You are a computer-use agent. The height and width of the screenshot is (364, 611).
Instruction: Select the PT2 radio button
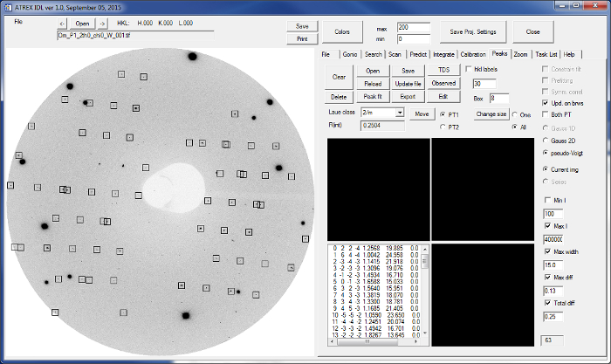tap(443, 127)
